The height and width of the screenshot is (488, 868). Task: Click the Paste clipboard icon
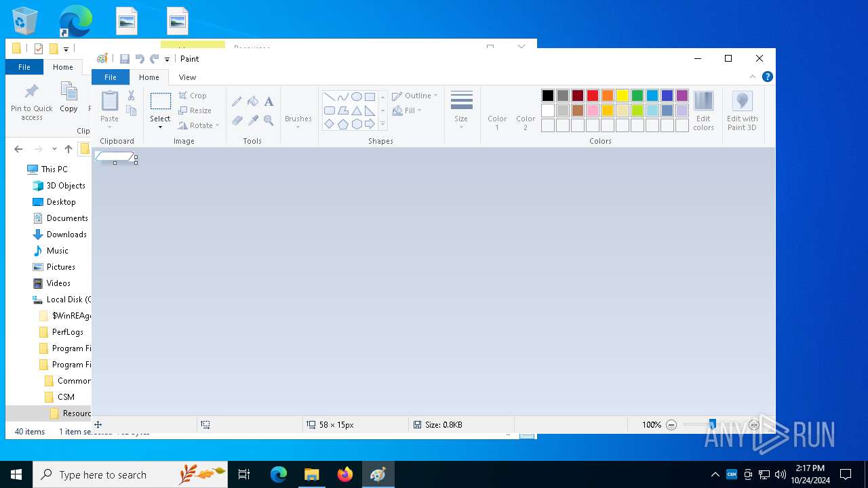pyautogui.click(x=109, y=101)
